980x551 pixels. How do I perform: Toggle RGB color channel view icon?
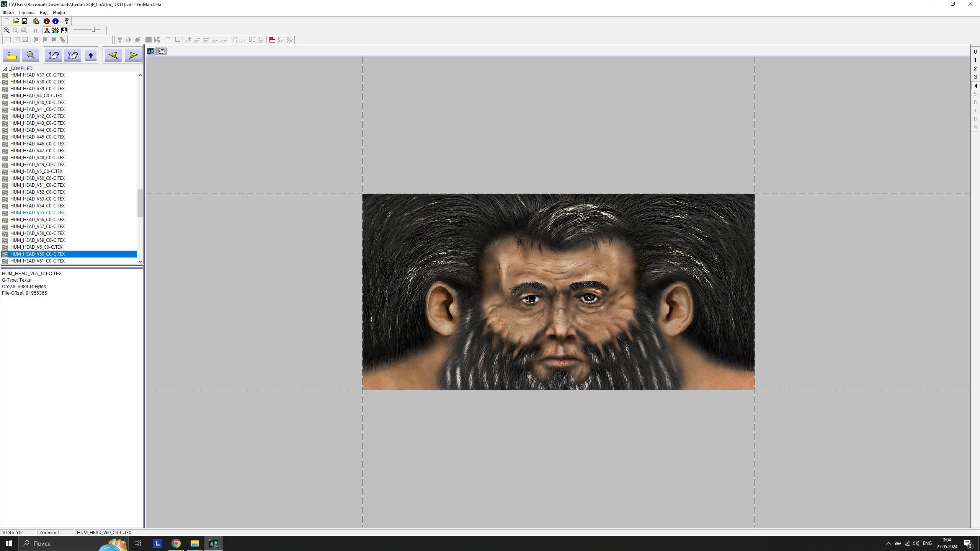tap(47, 30)
